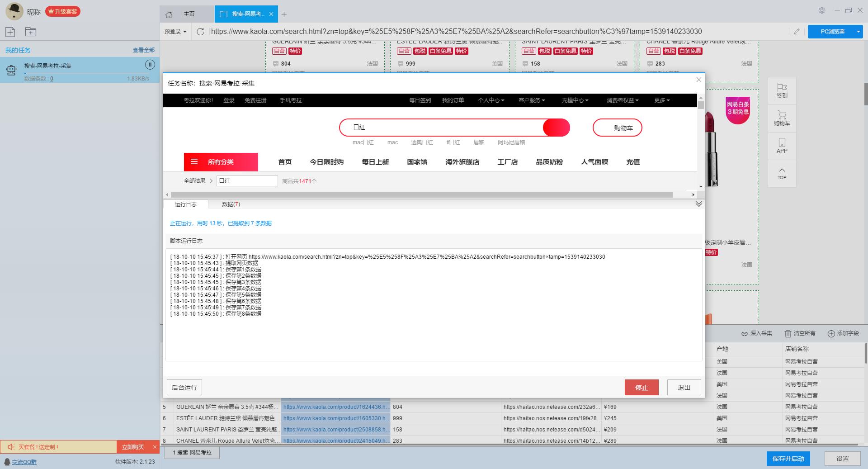Click the 立即购买 button
868x469 pixels.
(133, 447)
